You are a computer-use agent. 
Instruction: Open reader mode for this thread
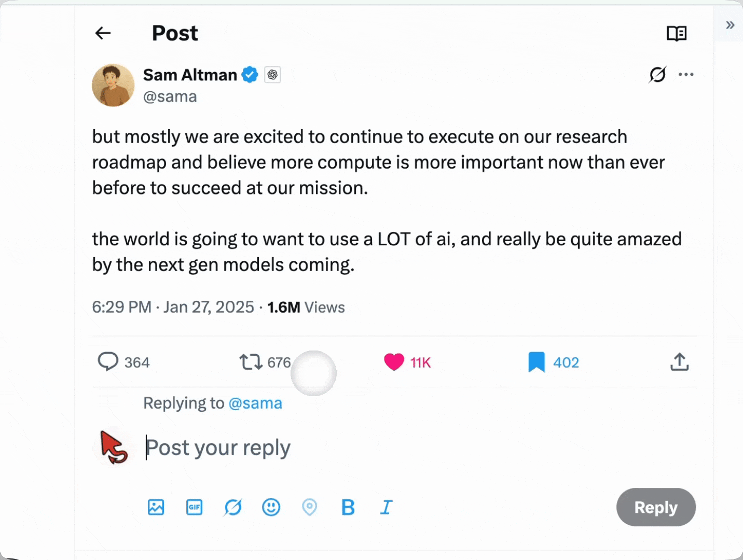pos(677,33)
